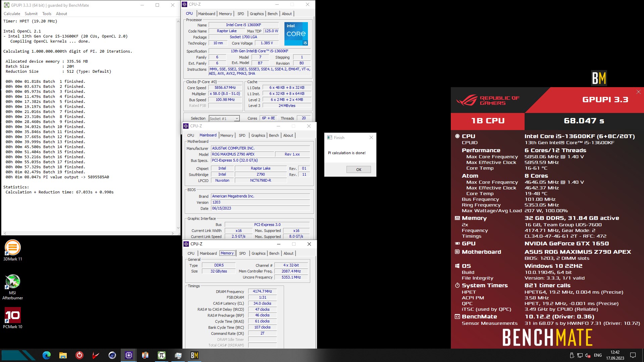Click the 1B CPU benchmark label

pos(488,121)
